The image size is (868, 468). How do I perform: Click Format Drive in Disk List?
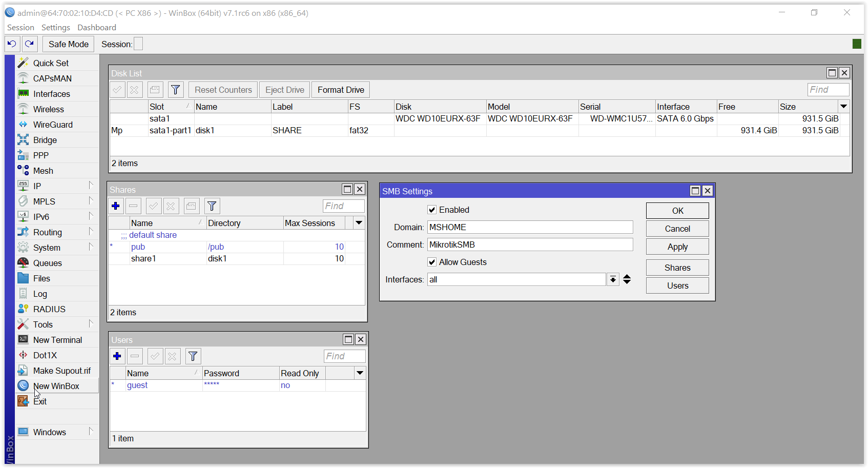341,90
